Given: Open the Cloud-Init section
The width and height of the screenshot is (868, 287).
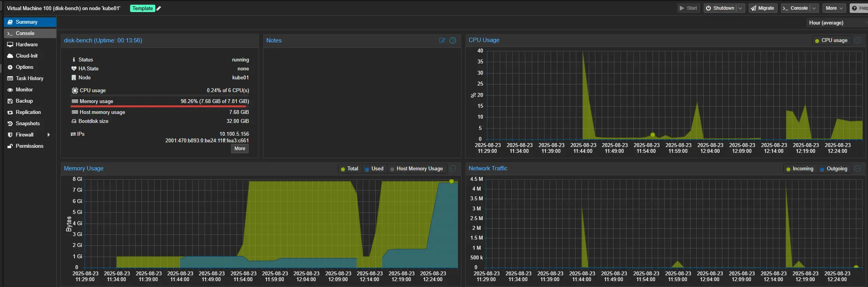Looking at the screenshot, I should click(x=26, y=56).
